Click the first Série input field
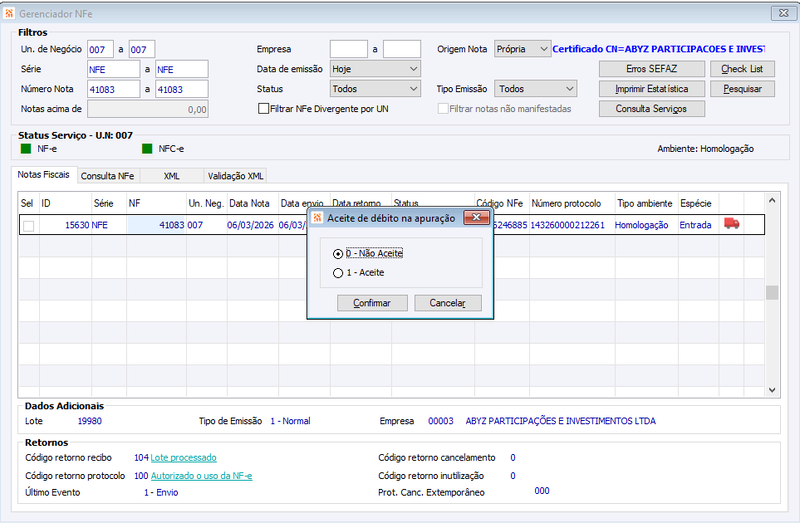 click(x=114, y=69)
